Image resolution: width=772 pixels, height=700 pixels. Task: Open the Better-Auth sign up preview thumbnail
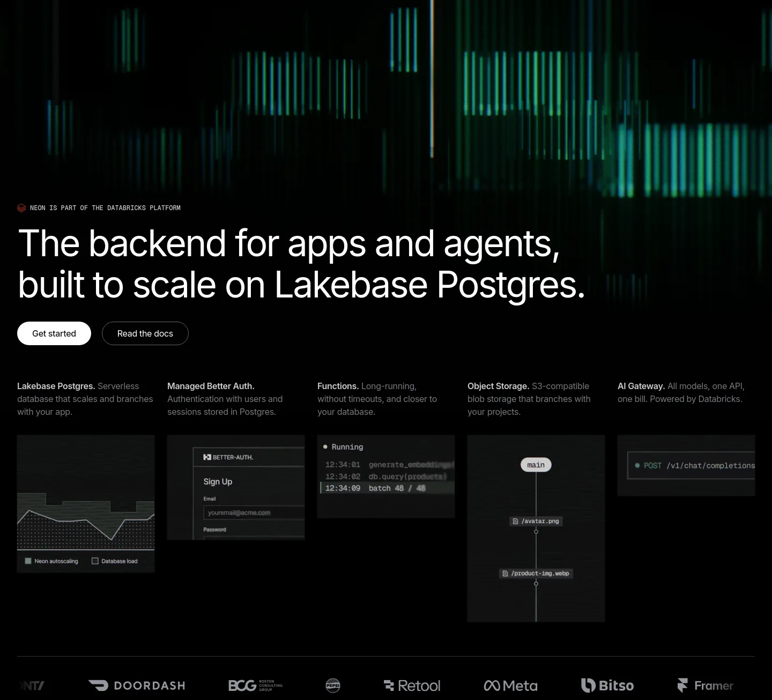(236, 487)
